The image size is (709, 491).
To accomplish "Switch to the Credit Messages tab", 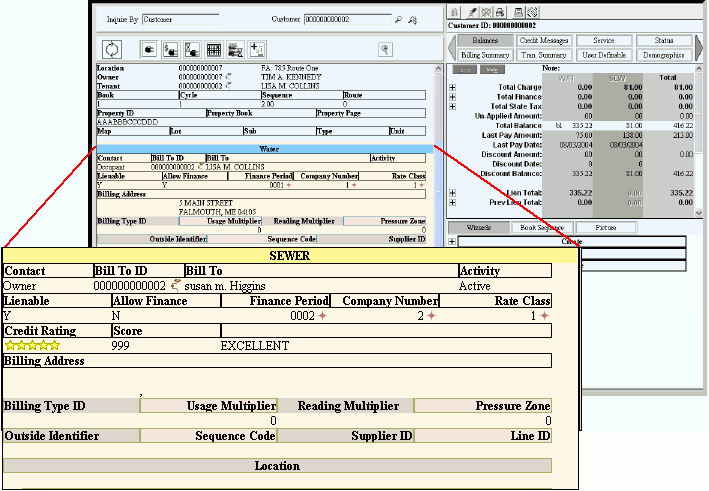I will tap(544, 41).
